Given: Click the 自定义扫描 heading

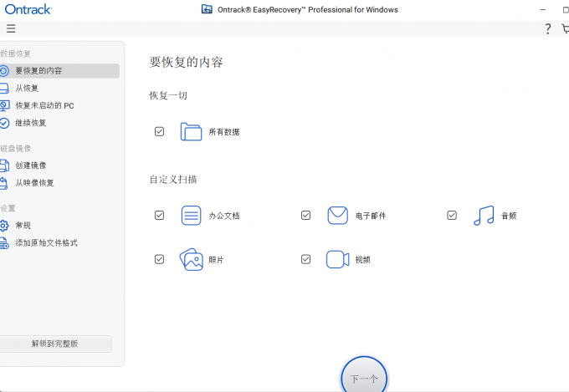Looking at the screenshot, I should tap(173, 179).
